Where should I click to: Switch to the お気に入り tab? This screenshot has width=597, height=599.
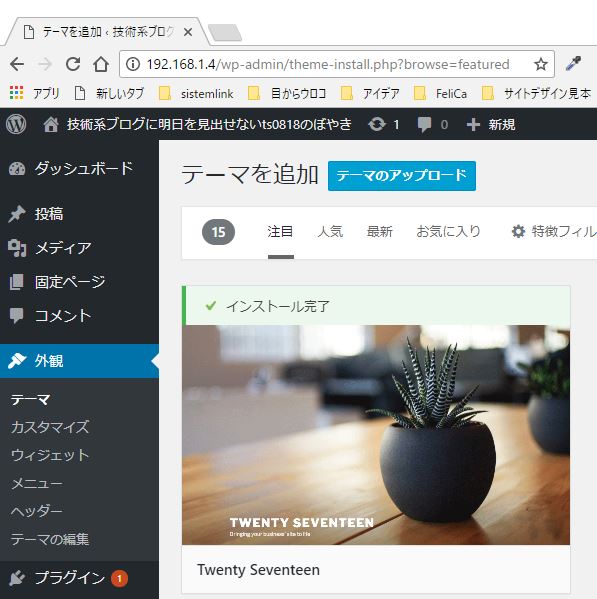click(x=448, y=232)
